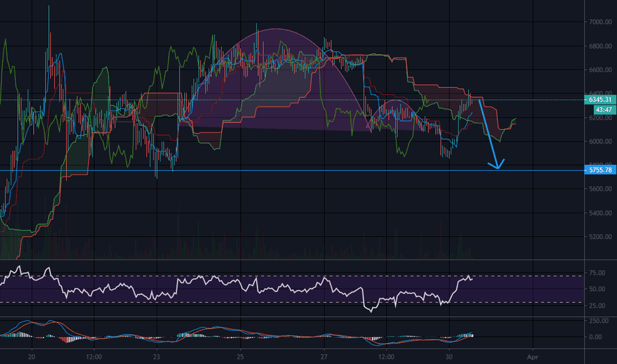Click the 43:47 bar countdown label
Image resolution: width=617 pixels, height=364 pixels.
pos(604,110)
